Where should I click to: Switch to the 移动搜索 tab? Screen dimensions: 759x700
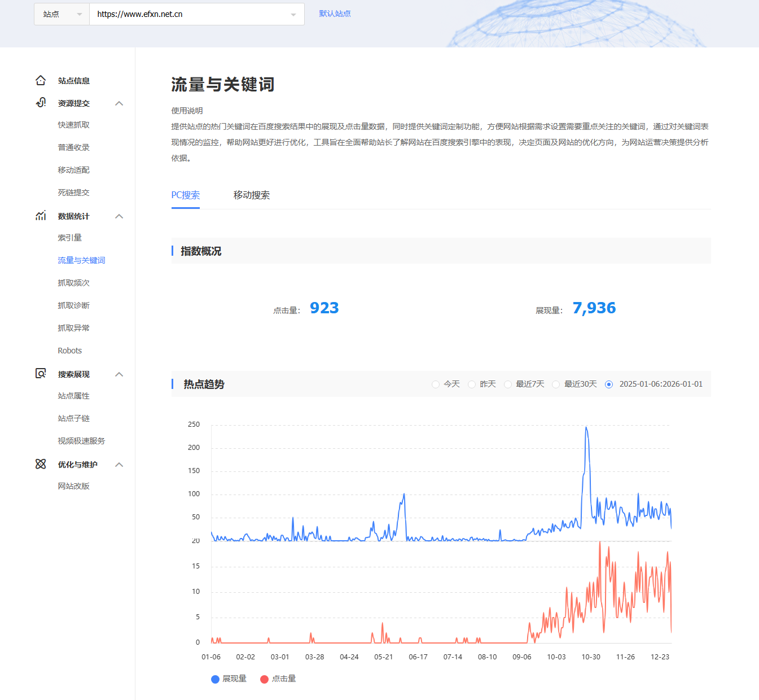click(252, 195)
